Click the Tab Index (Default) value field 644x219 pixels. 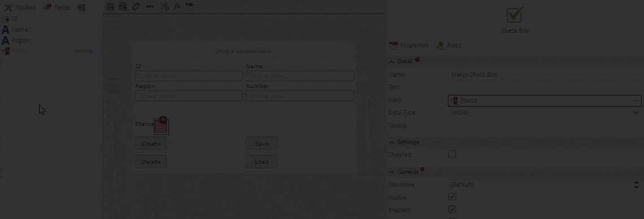click(540, 185)
